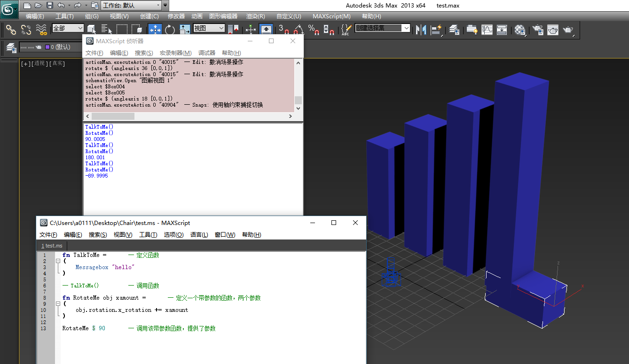This screenshot has width=629, height=364.
Task: Toggle the Angle Snap button
Action: click(x=298, y=30)
